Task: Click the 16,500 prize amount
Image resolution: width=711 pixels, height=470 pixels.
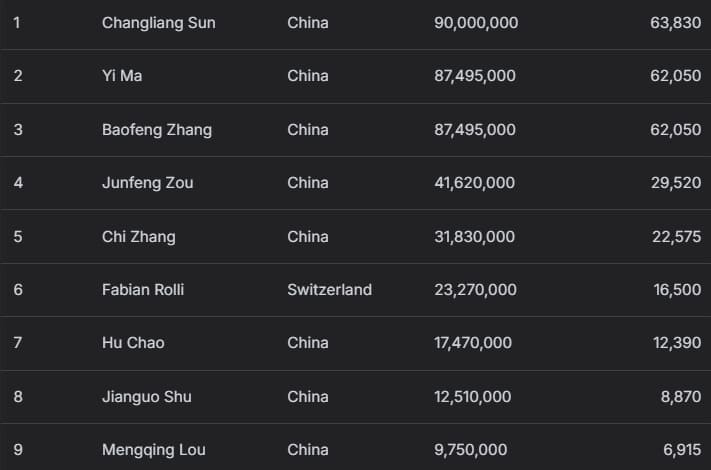Action: pos(675,290)
